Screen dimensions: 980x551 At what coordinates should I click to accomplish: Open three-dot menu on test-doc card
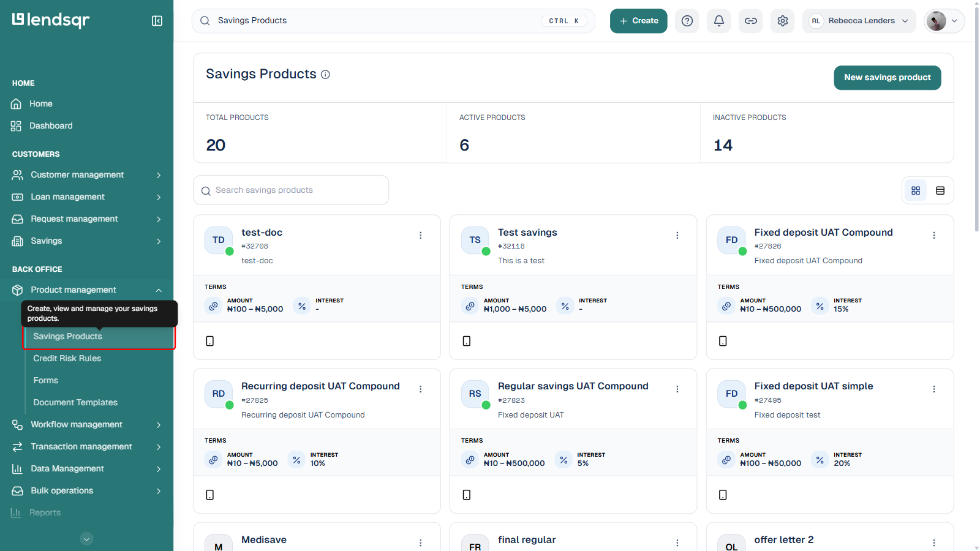pyautogui.click(x=421, y=235)
